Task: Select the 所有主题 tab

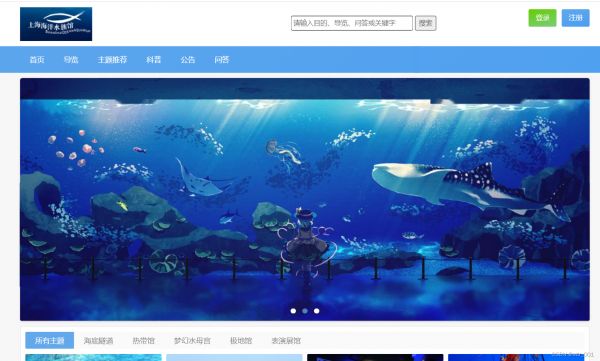Action: (x=50, y=340)
